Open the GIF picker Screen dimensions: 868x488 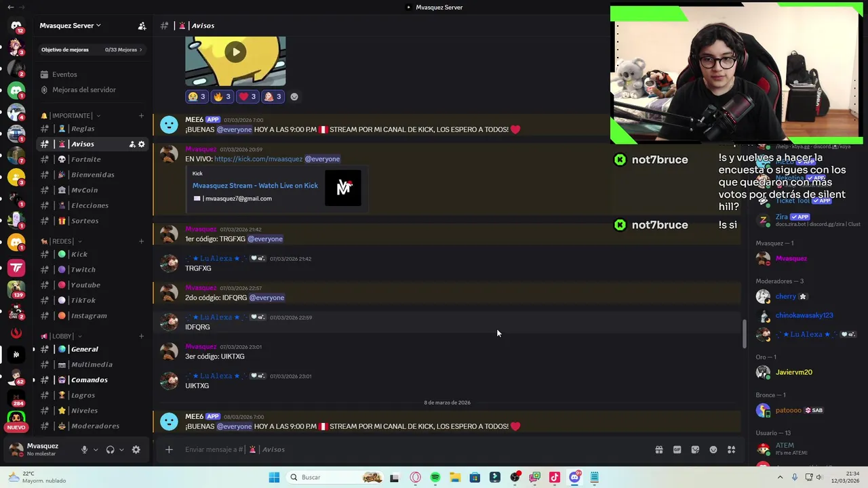point(677,449)
